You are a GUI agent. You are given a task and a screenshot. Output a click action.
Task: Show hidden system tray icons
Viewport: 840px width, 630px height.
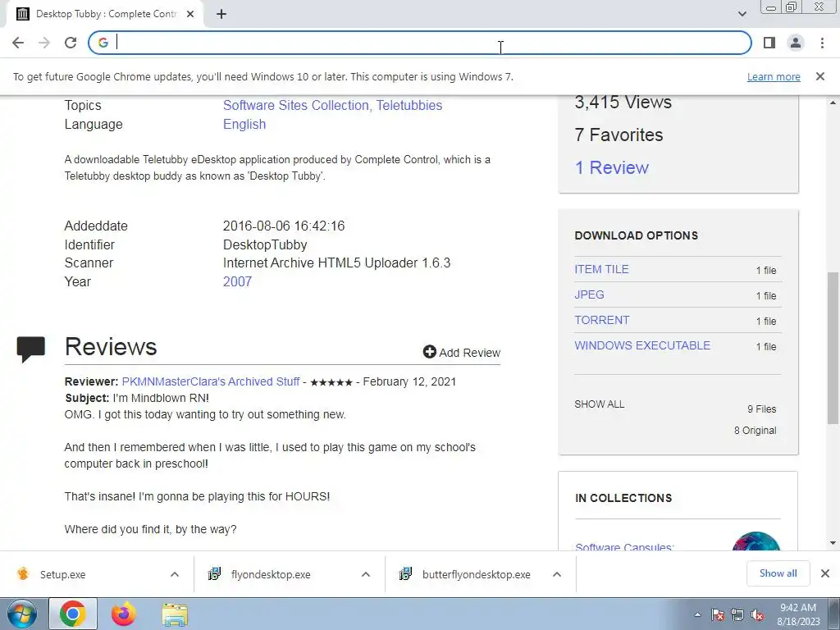tap(697, 614)
